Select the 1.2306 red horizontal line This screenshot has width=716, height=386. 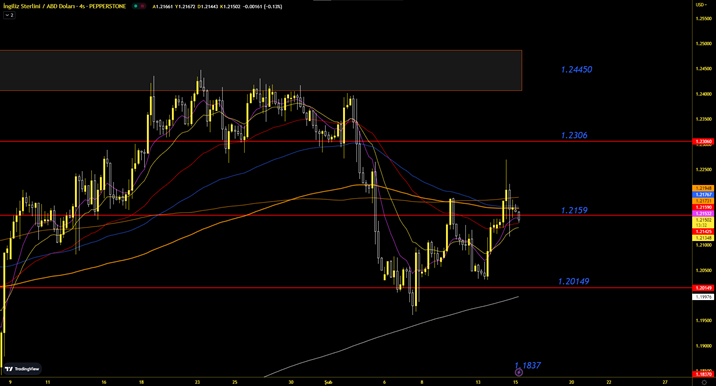[346, 142]
